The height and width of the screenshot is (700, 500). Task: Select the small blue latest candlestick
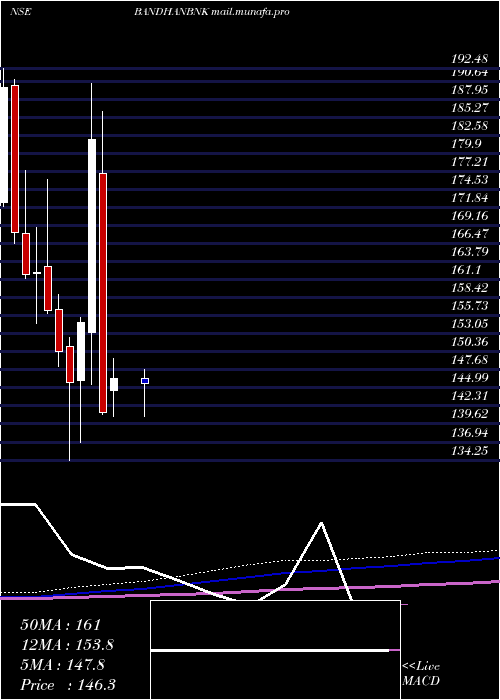point(145,381)
